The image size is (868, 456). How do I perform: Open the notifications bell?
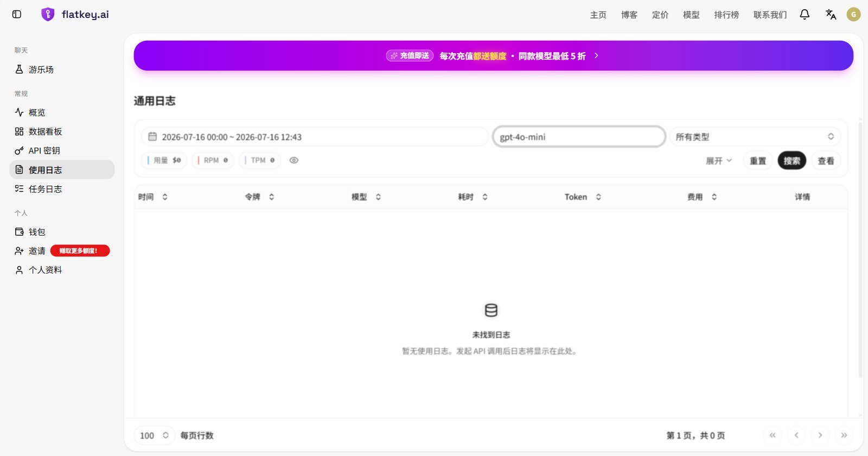(x=805, y=15)
